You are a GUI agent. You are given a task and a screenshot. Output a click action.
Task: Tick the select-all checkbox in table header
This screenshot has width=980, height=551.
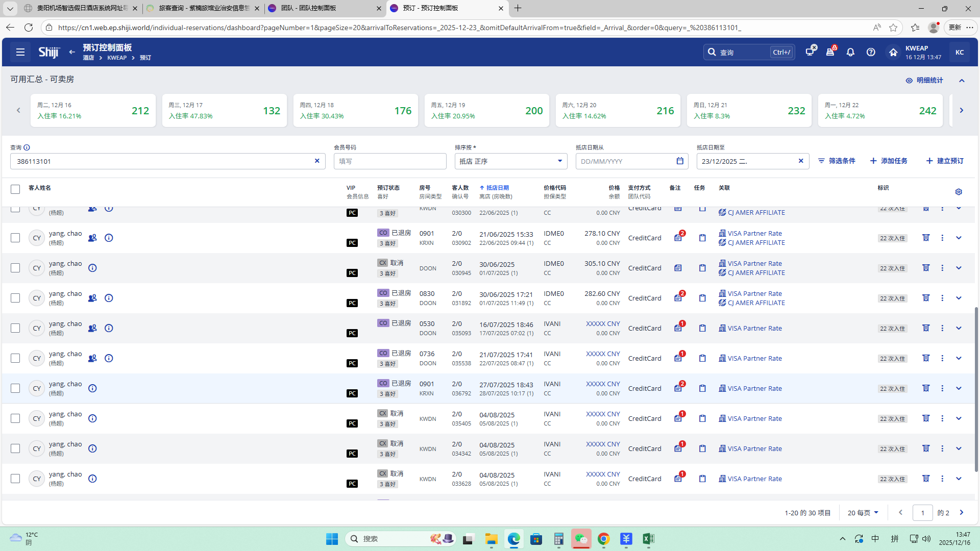(15, 189)
